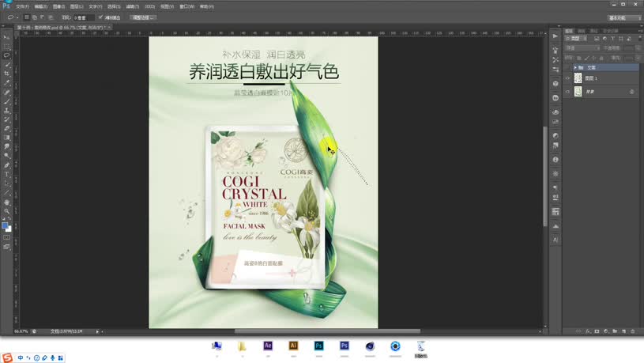The height and width of the screenshot is (363, 644).
Task: Open the blending mode dropdown
Action: coord(583,48)
